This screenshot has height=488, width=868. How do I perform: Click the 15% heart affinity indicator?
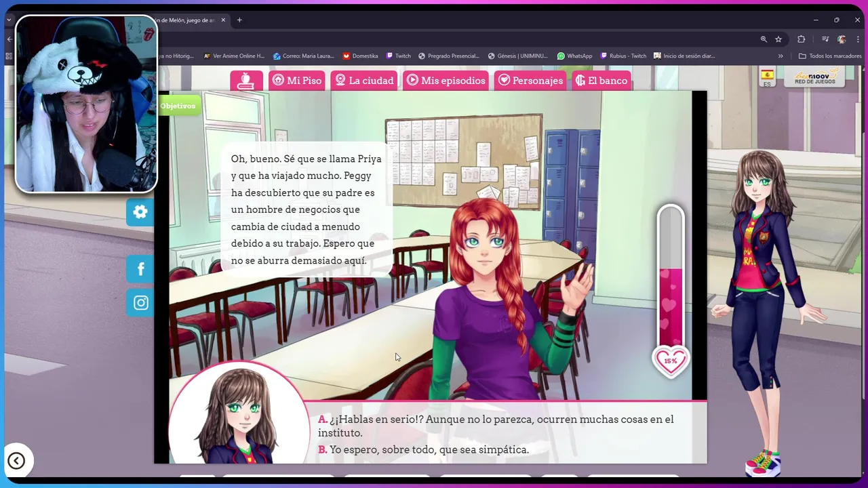pyautogui.click(x=670, y=361)
